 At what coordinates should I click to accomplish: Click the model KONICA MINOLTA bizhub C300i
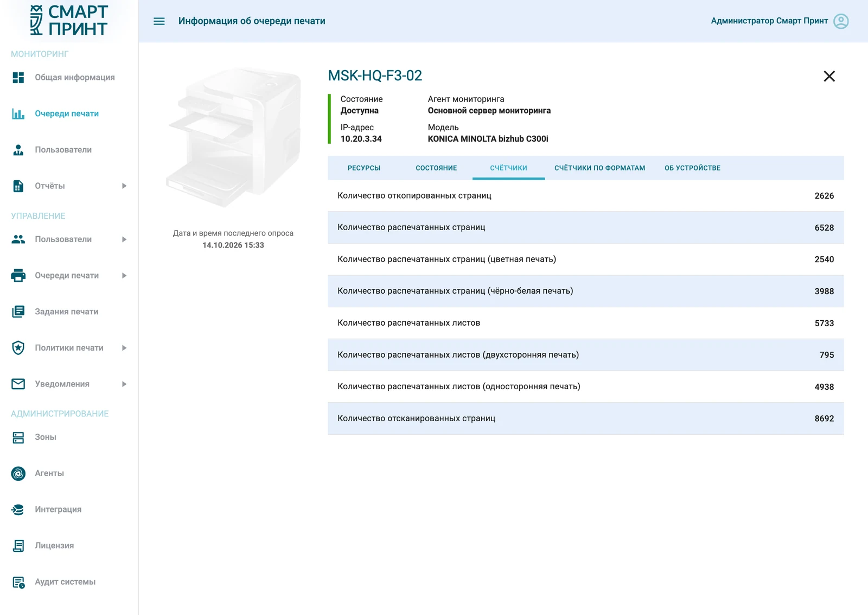488,139
